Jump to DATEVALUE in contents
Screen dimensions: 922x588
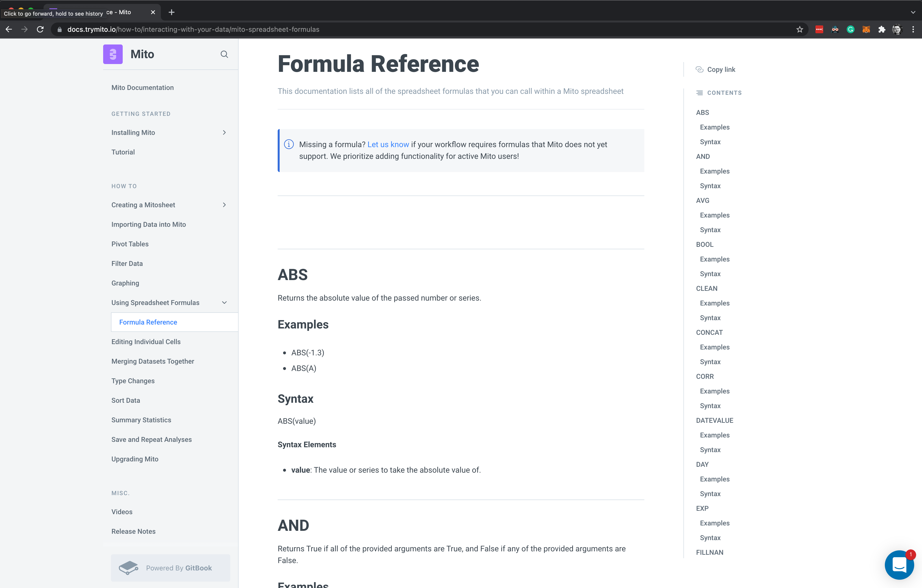pyautogui.click(x=714, y=420)
